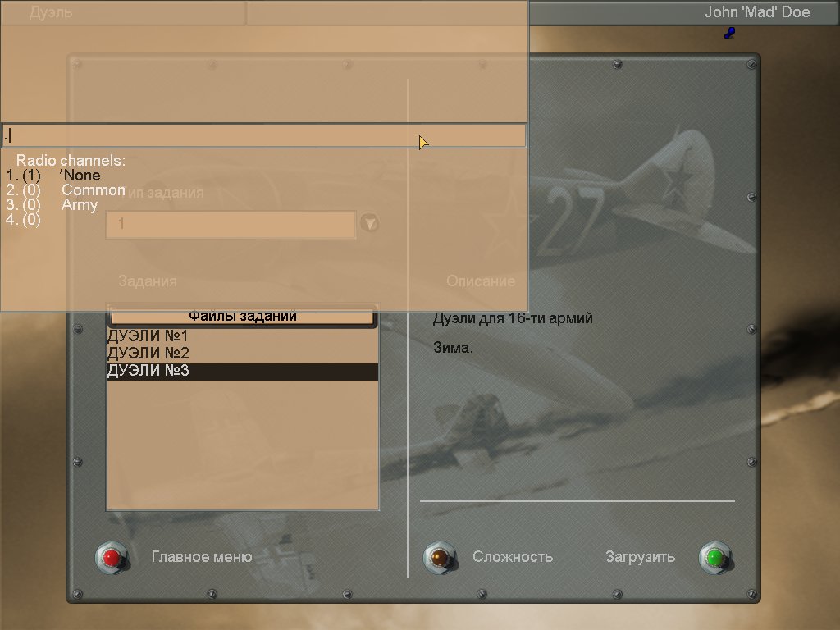Click the Сложность text label
840x630 pixels.
(513, 557)
